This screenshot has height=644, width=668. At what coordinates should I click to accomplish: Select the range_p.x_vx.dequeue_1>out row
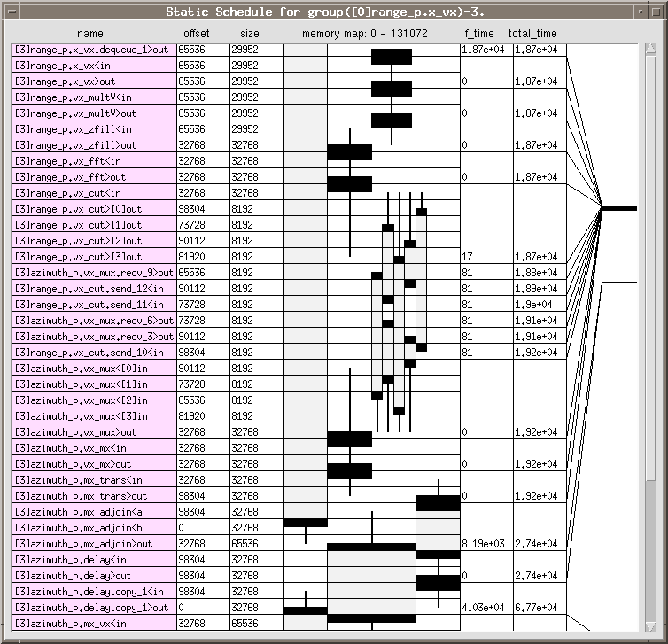click(92, 50)
